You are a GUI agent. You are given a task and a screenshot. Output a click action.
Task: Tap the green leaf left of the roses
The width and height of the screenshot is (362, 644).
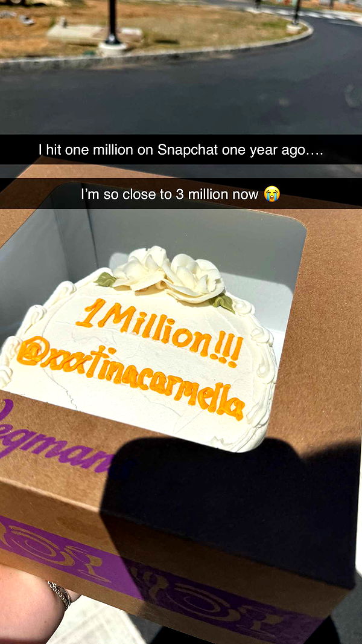(106, 279)
